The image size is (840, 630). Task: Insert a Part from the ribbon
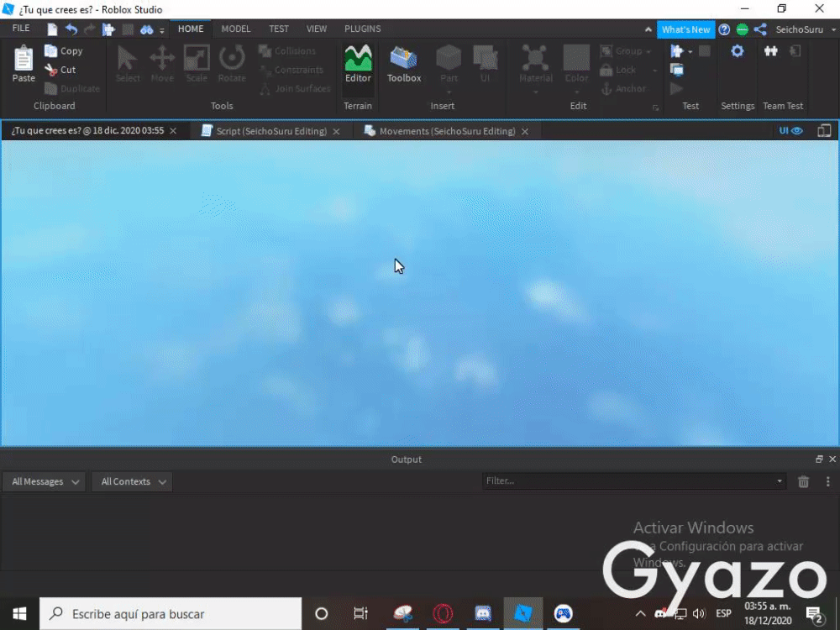449,64
